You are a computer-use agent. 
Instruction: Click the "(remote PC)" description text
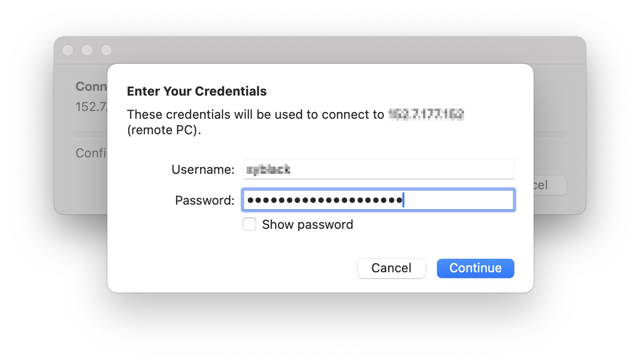[163, 131]
